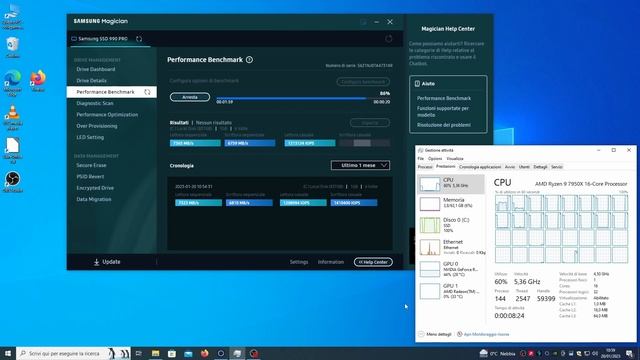
Task: Open Apri Monitoraggio risorse link
Action: [x=483, y=334]
